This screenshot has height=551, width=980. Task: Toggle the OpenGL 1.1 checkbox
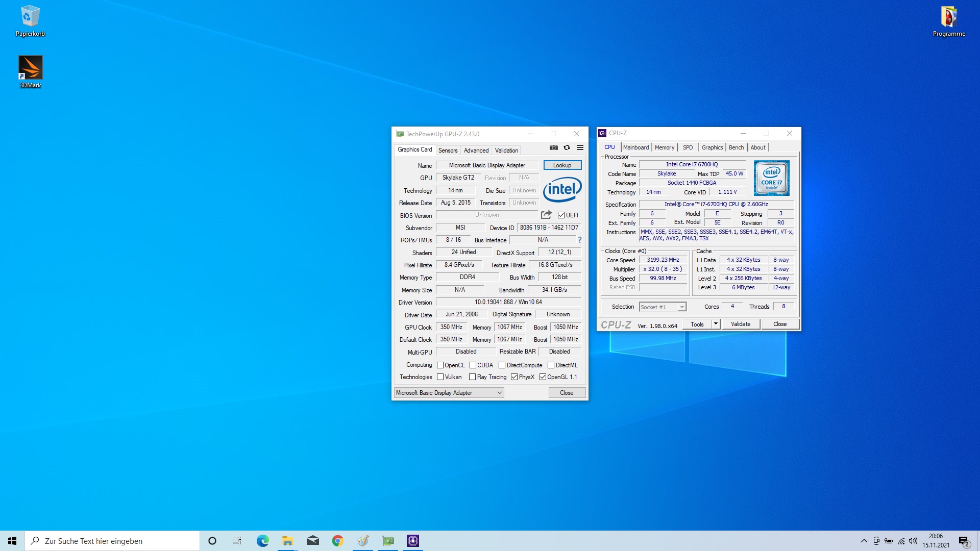[x=543, y=377]
